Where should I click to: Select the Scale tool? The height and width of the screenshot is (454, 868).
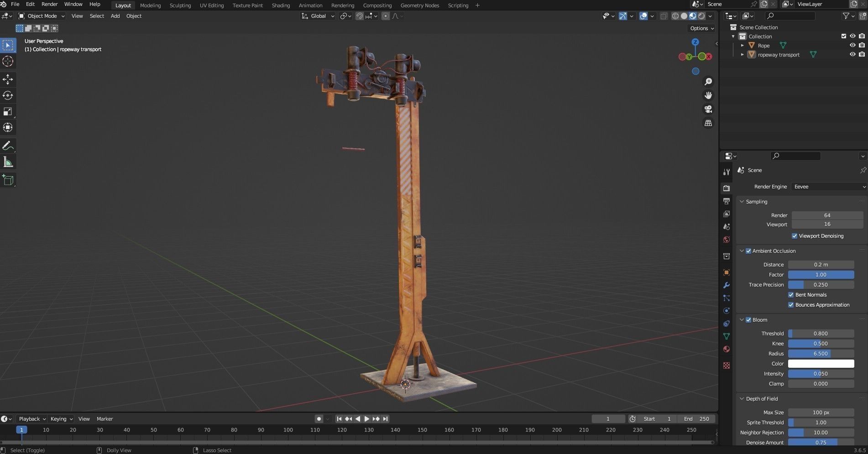coord(8,112)
